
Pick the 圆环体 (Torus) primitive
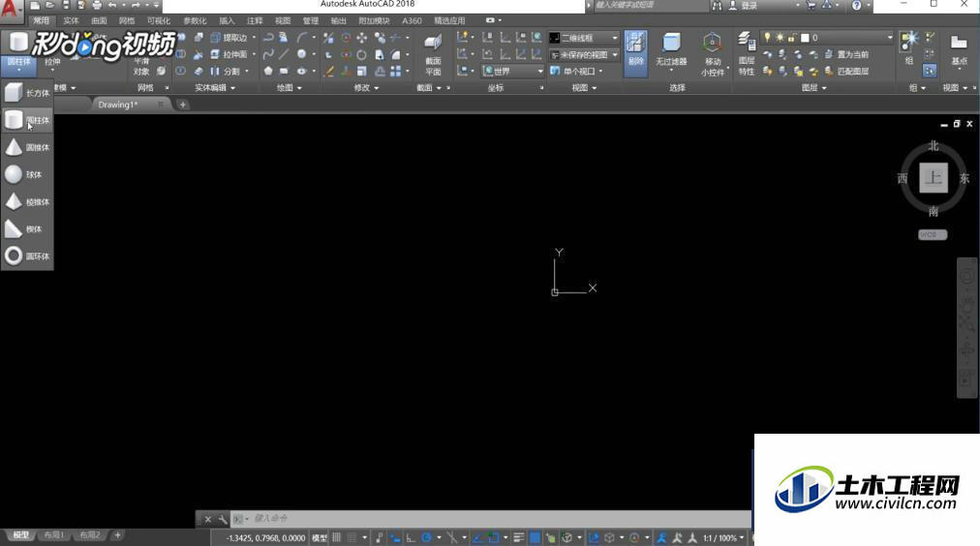pyautogui.click(x=27, y=257)
